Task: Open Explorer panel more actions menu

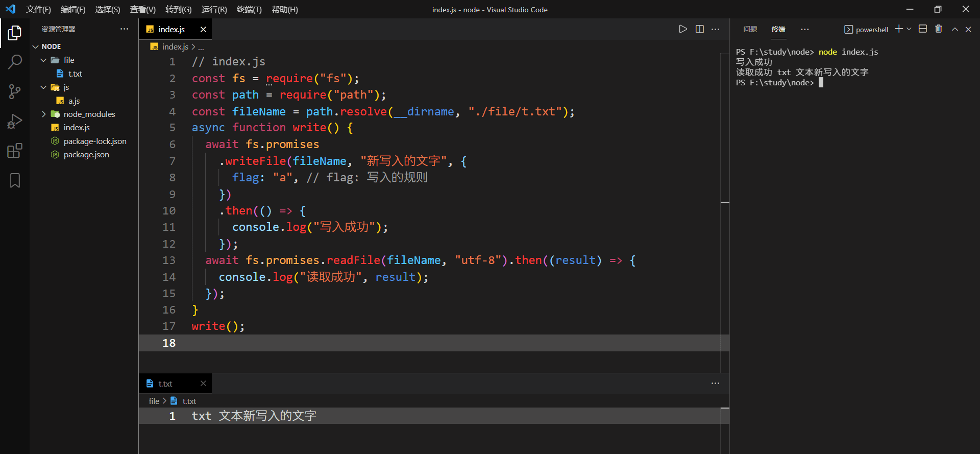Action: tap(124, 29)
